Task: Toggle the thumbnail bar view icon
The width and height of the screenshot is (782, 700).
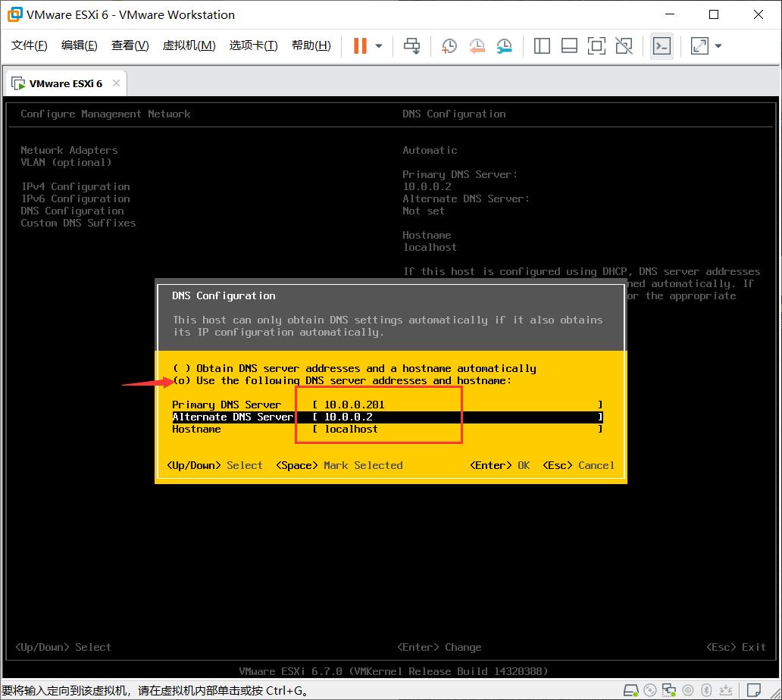Action: point(570,46)
